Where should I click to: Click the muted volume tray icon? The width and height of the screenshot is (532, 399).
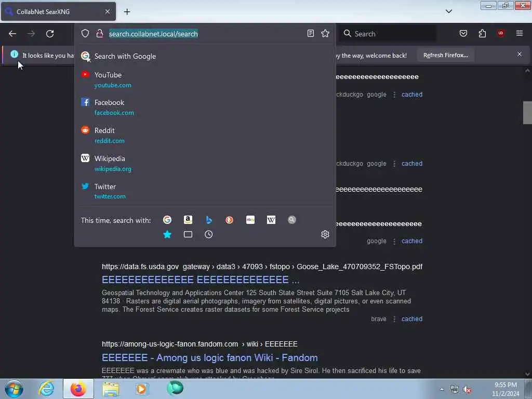(468, 390)
